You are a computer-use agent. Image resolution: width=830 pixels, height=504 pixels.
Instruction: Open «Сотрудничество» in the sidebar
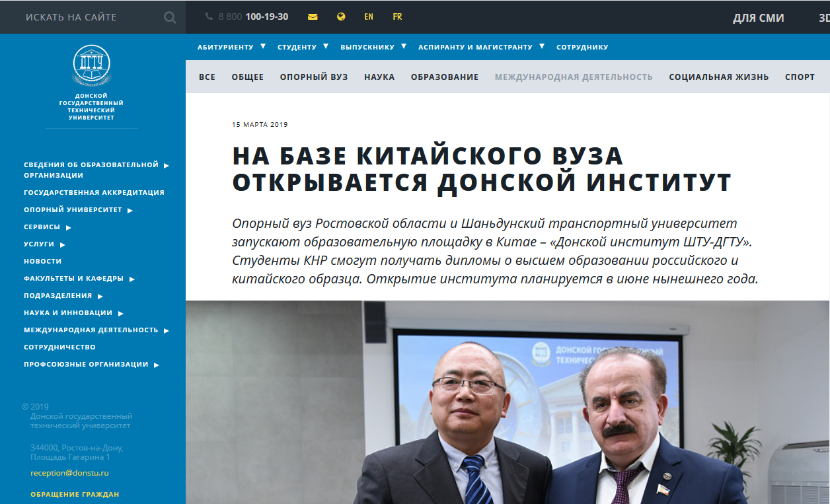(x=59, y=347)
